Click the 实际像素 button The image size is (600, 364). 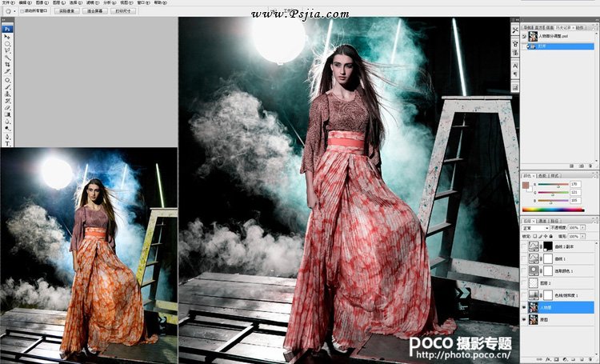point(66,11)
